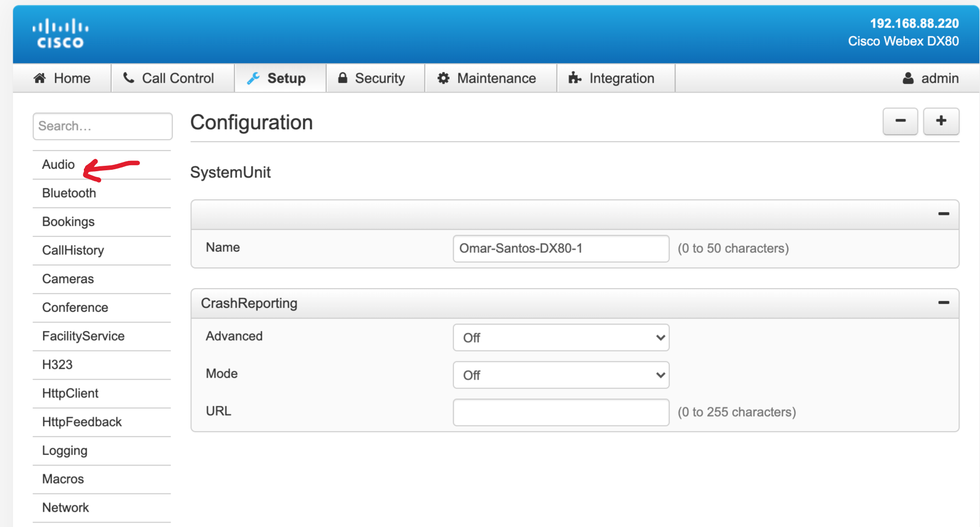This screenshot has width=980, height=527.
Task: Open the CrashReporting Mode dropdown
Action: (561, 375)
